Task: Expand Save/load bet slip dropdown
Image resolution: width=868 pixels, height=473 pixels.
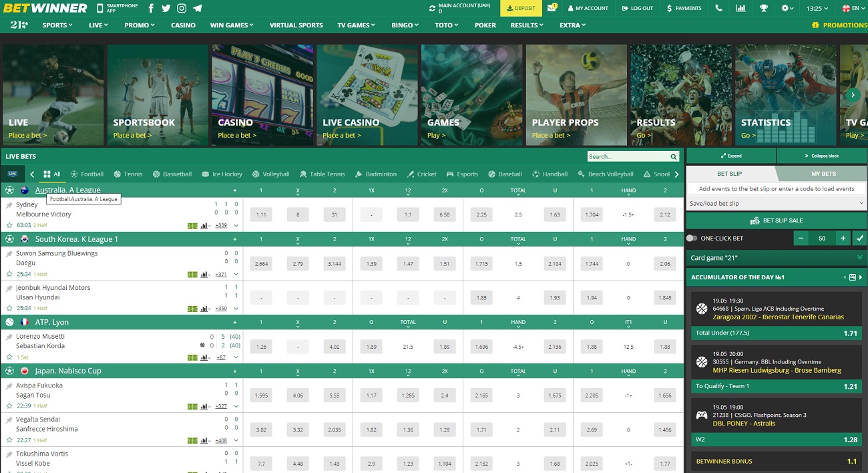Action: pos(777,204)
